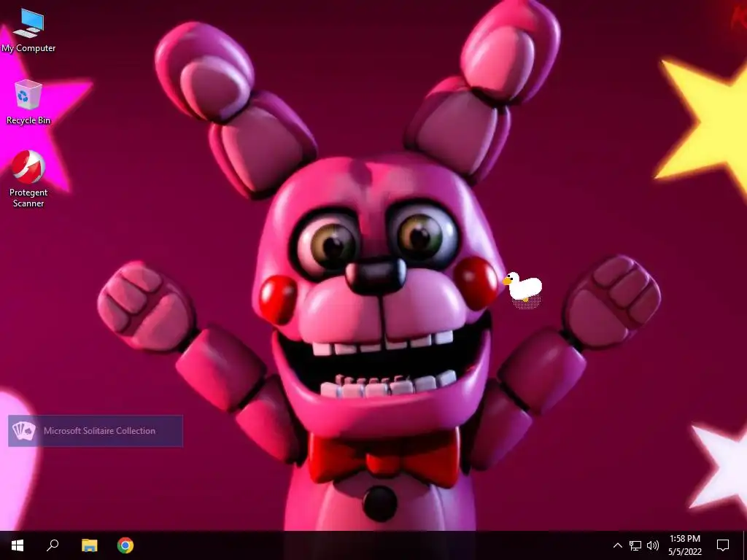Image resolution: width=747 pixels, height=560 pixels.
Task: Click the Show desktop strip at the taskbar's end
Action: (x=745, y=545)
